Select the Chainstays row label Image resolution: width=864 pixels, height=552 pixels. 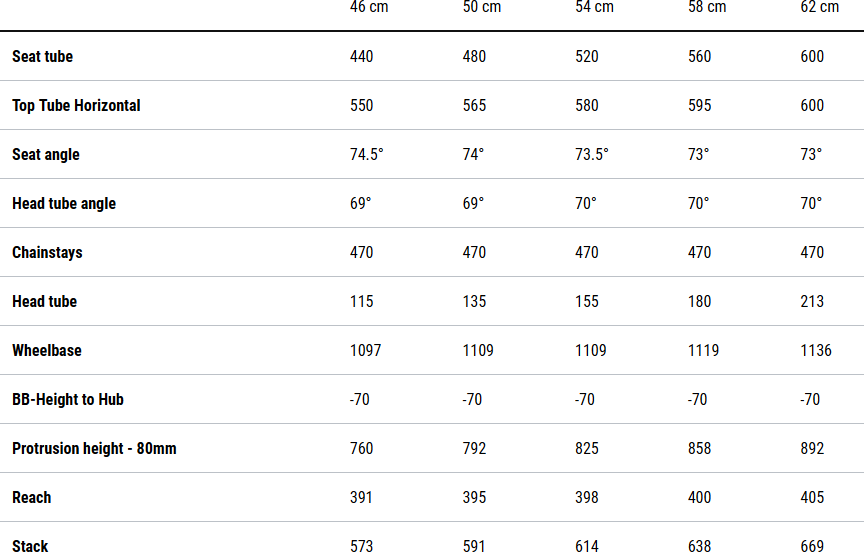[x=47, y=252]
